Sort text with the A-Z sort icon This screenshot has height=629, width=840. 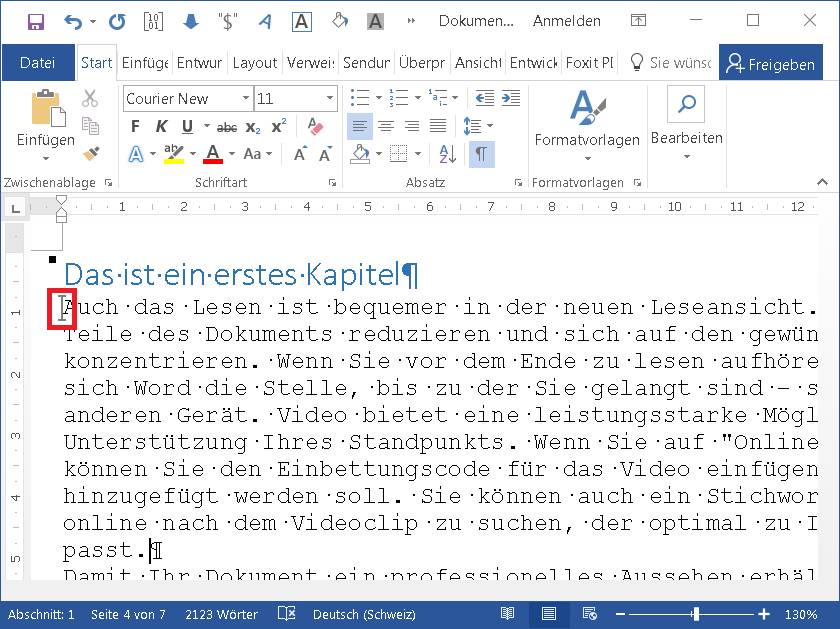[x=447, y=154]
